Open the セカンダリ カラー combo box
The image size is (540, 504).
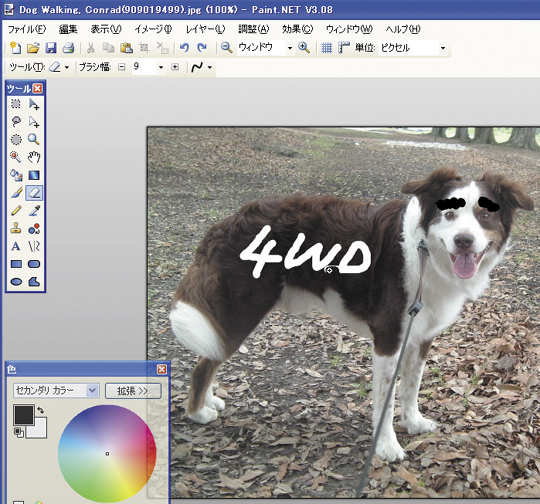56,391
